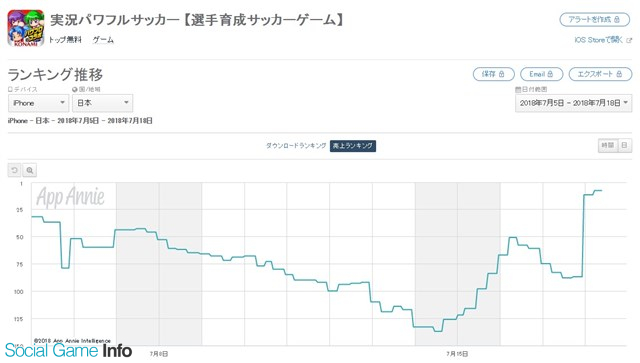This screenshot has height=363, width=640.
Task: Click the calendar icon next to 日付範囲
Action: 518,89
